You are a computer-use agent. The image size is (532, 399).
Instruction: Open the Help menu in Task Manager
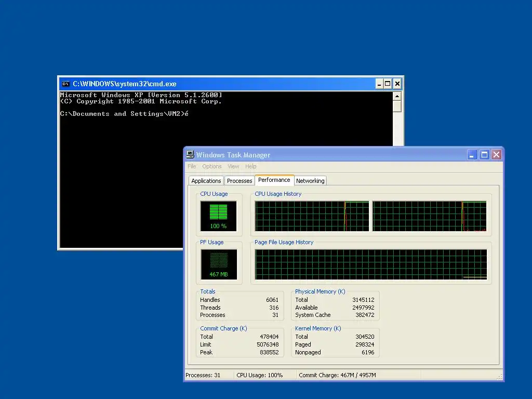tap(251, 166)
